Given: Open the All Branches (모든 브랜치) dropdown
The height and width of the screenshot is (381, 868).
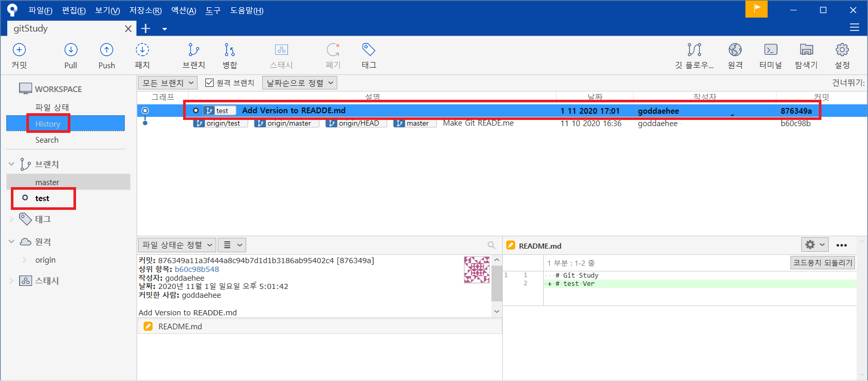Looking at the screenshot, I should [168, 83].
